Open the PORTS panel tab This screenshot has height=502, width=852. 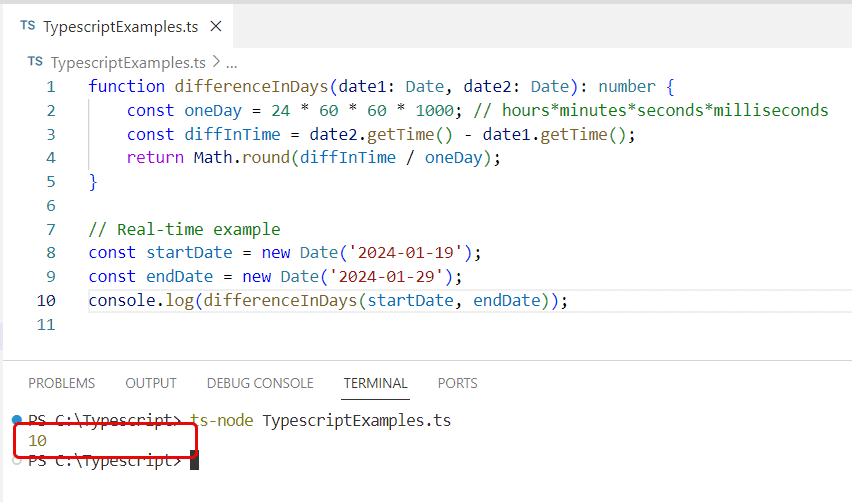pyautogui.click(x=458, y=383)
